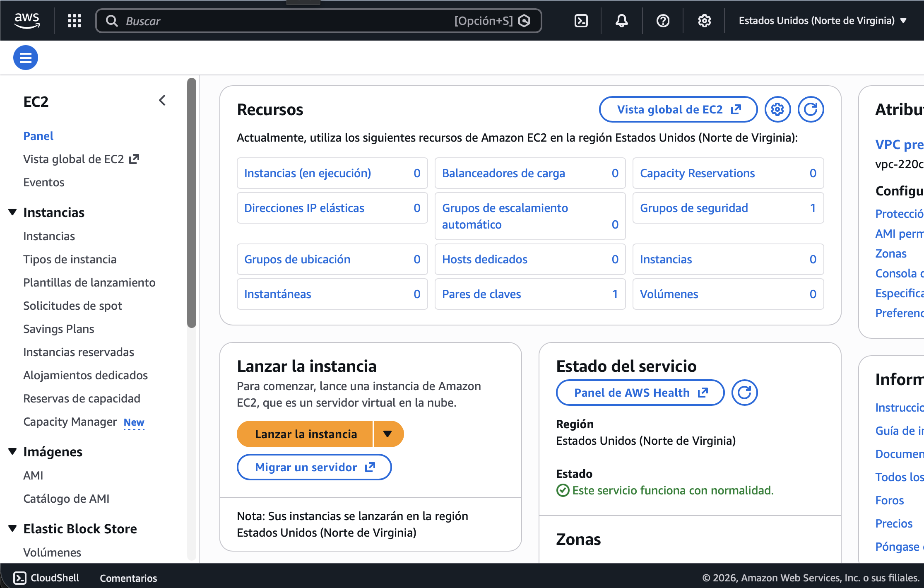Open Recursos panel settings gear
Screen dimensions: 924x588
pyautogui.click(x=777, y=109)
